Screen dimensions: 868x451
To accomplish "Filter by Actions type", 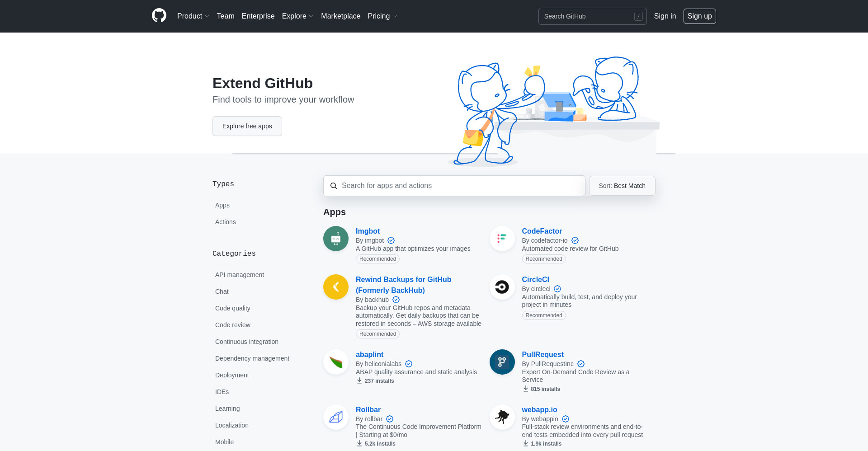I will pos(226,222).
